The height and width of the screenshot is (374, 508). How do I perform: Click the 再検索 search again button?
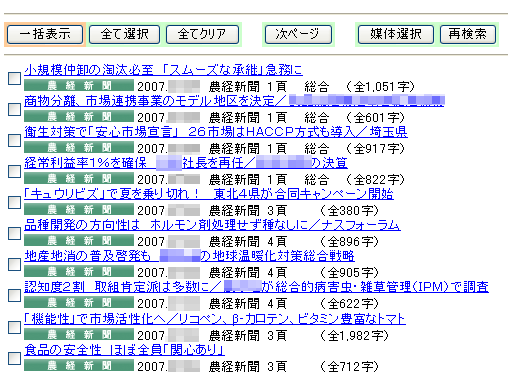point(468,34)
